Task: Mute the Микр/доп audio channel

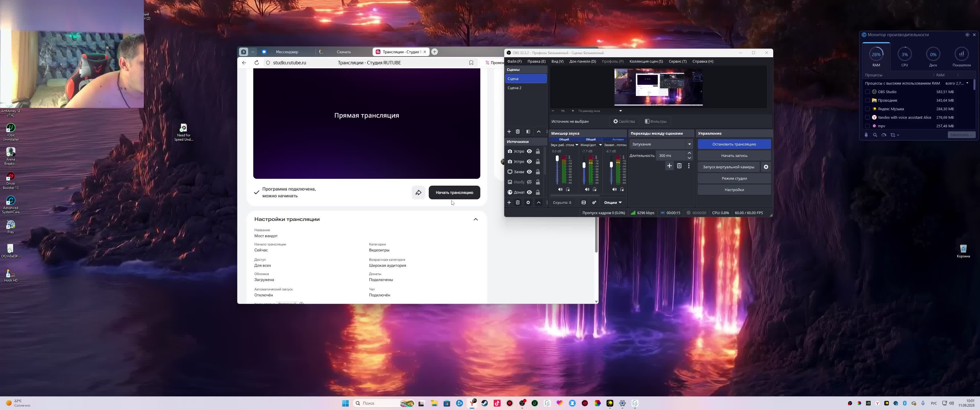Action: click(587, 189)
